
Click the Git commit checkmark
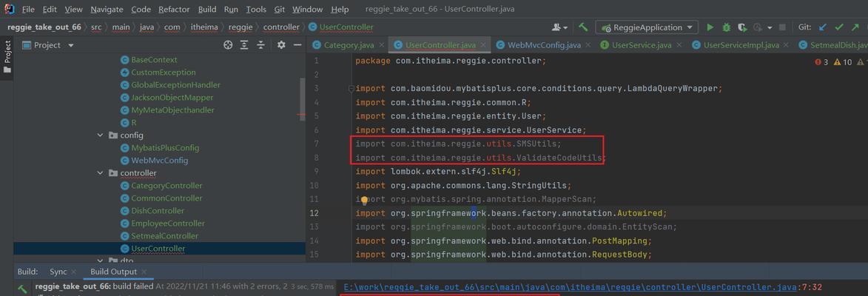click(x=839, y=27)
